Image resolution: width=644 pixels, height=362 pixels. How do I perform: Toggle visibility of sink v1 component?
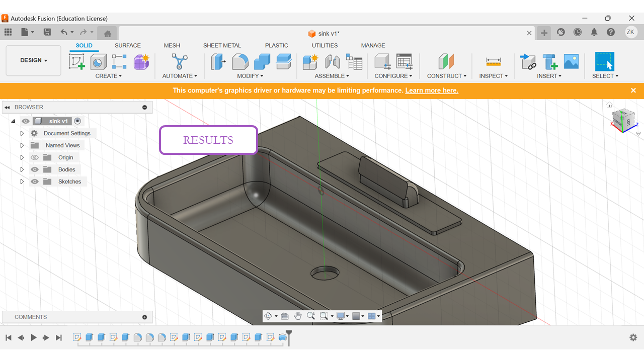[x=26, y=121]
